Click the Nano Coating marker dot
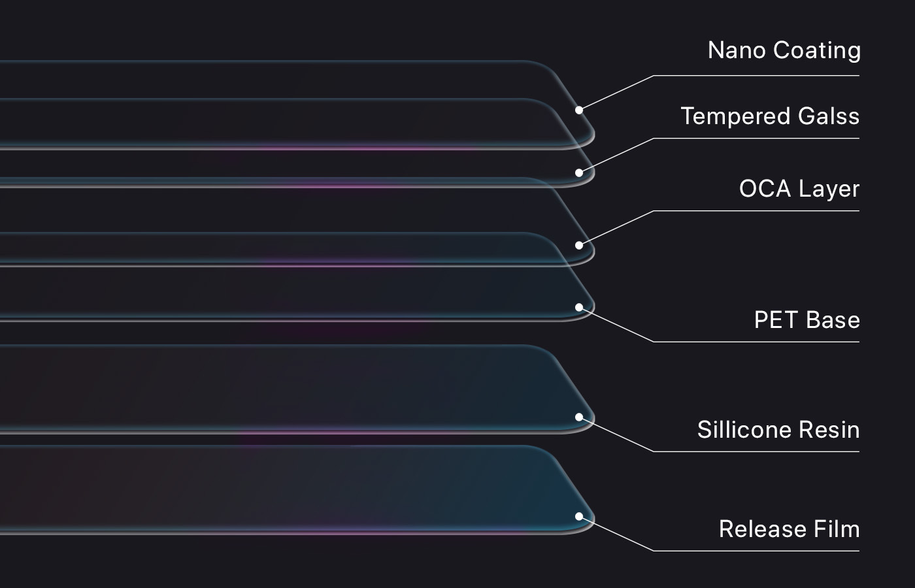Viewport: 915px width, 588px height. coord(579,110)
